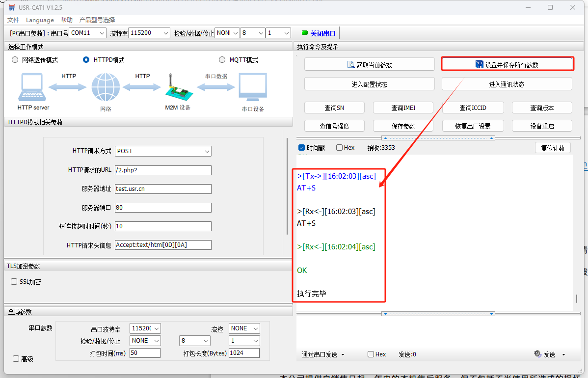
Task: Open the 产品型号选择 menu
Action: tap(97, 20)
